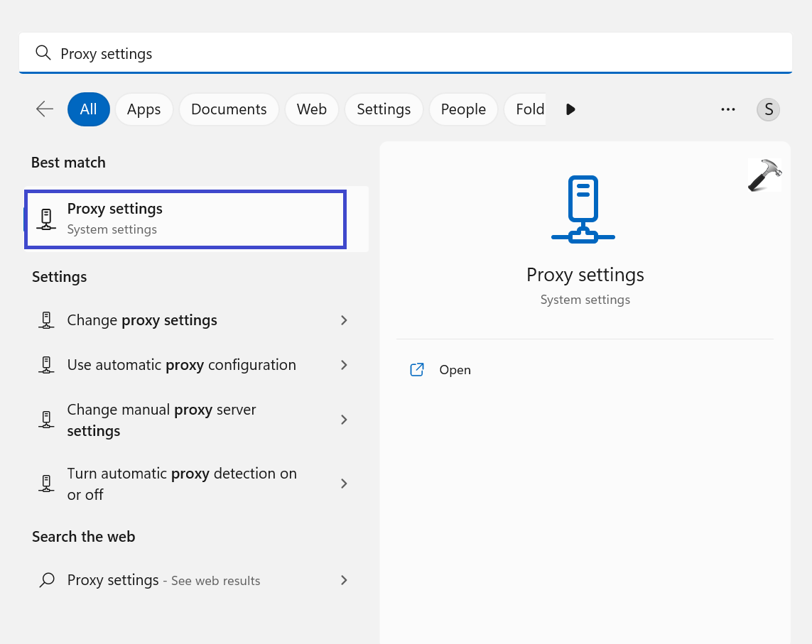The image size is (812, 644).
Task: Expand the web results chevron
Action: point(344,580)
